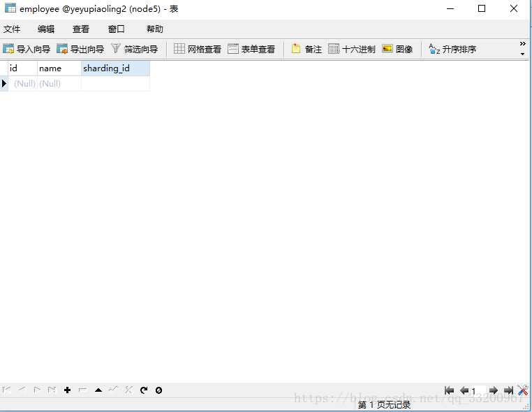
Task: Expand the 窗口 menu
Action: pos(117,29)
